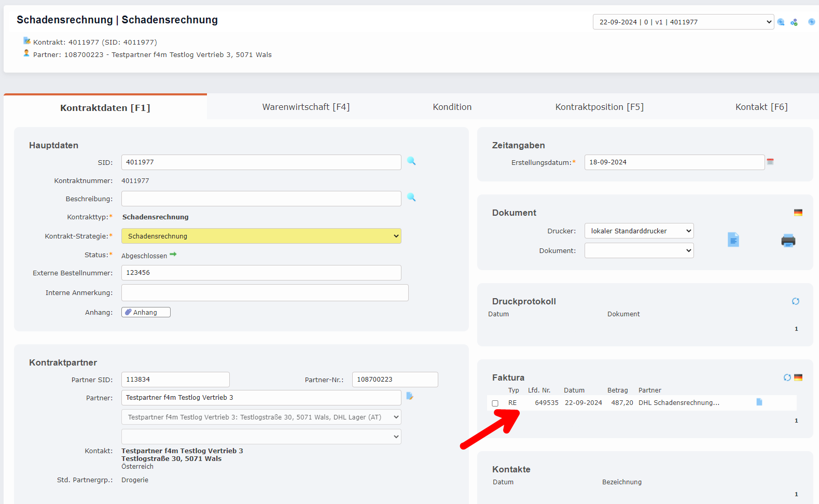Open document icon for invoice 649535
The width and height of the screenshot is (819, 504).
pyautogui.click(x=759, y=402)
